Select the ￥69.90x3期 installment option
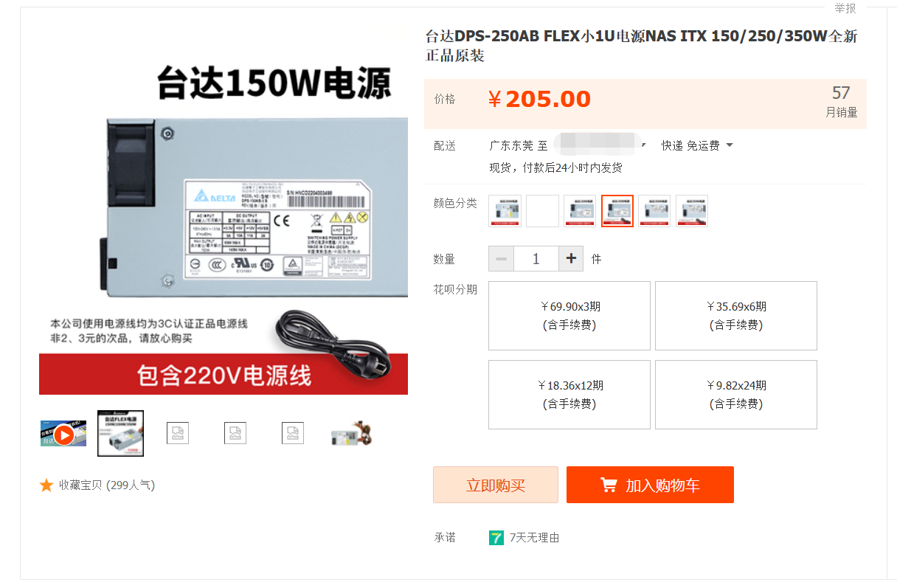 pos(569,316)
